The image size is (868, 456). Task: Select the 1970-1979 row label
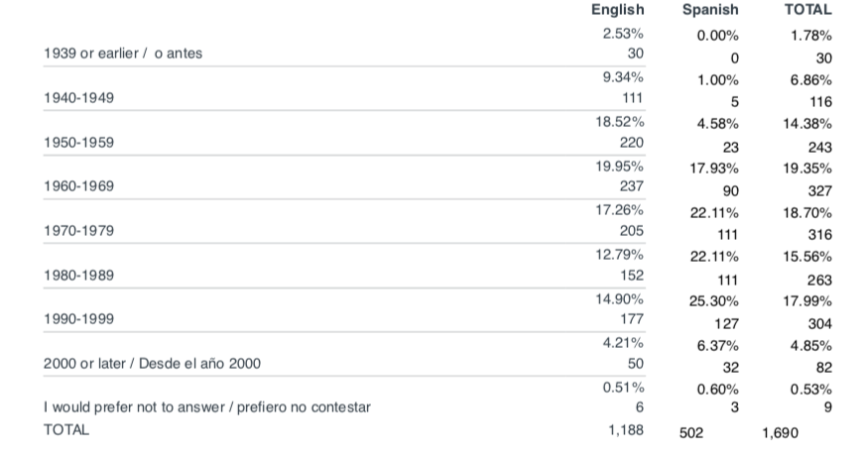78,230
